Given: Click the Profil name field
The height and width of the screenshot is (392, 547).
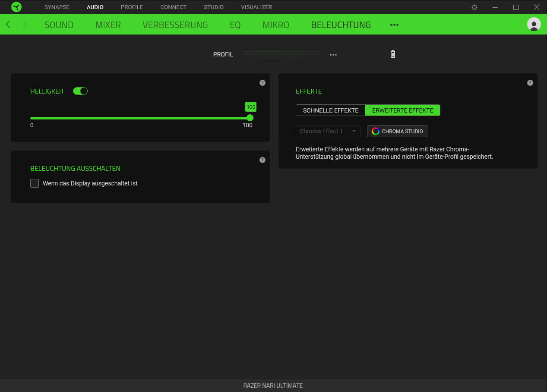Looking at the screenshot, I should [281, 54].
